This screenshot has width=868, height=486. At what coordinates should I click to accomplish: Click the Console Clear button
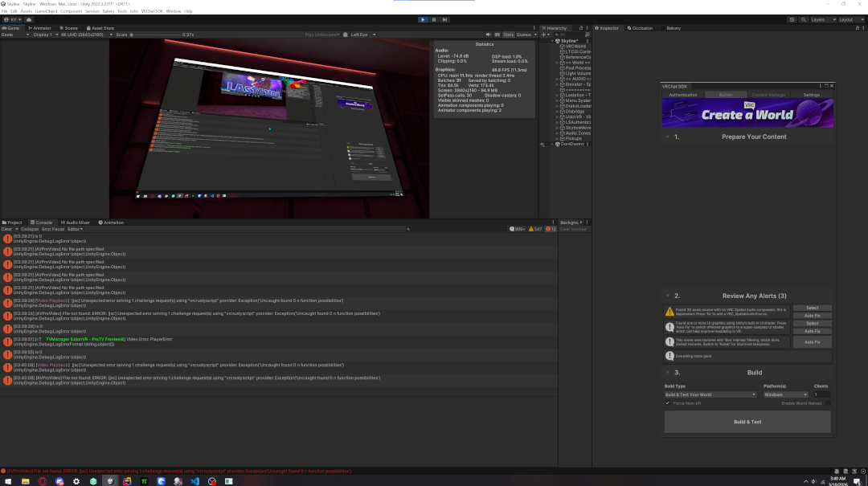click(x=6, y=229)
